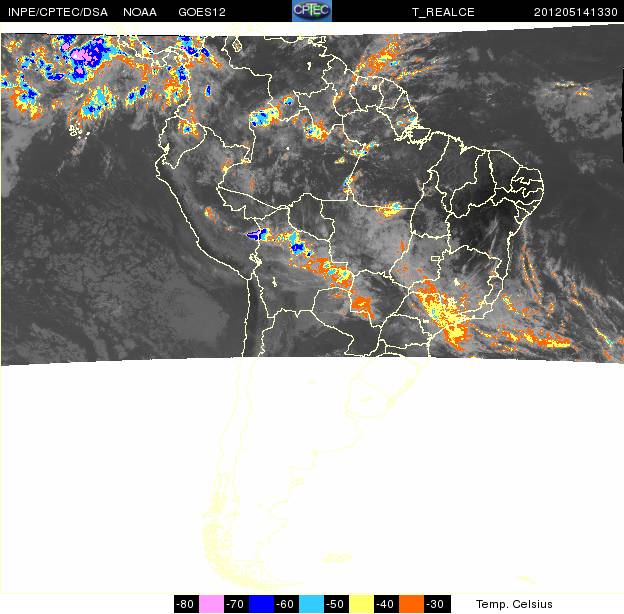The height and width of the screenshot is (614, 624).
Task: Click the INPE/CPTEC/DSA header text
Action: point(58,12)
